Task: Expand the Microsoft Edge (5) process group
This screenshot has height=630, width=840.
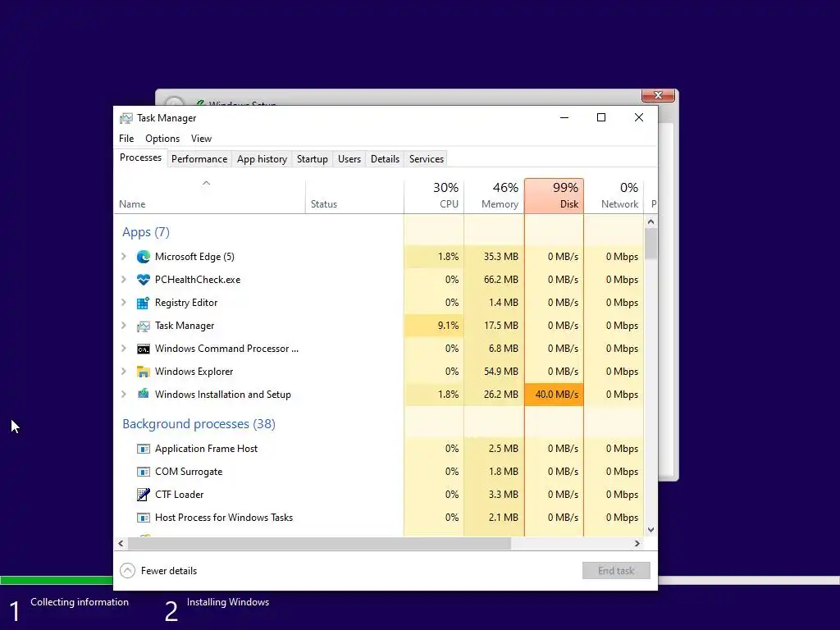Action: tap(124, 257)
